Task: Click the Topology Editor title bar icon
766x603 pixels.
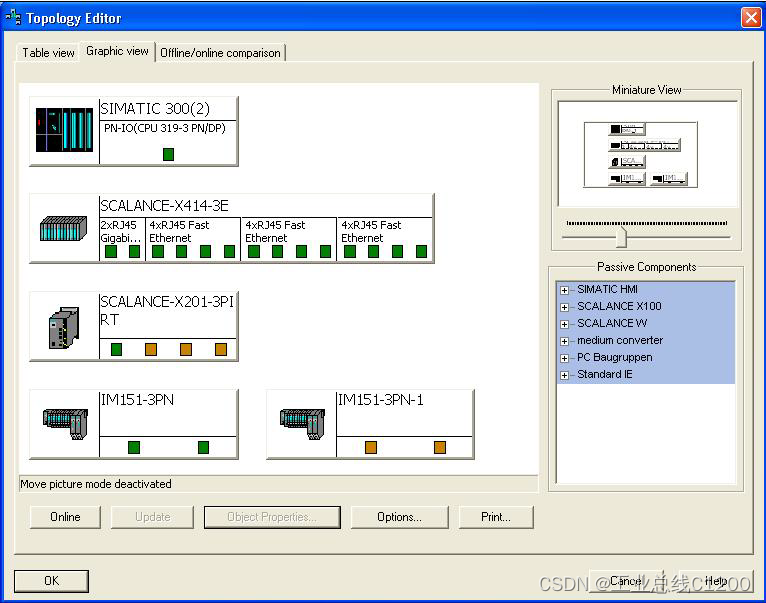Action: point(13,18)
